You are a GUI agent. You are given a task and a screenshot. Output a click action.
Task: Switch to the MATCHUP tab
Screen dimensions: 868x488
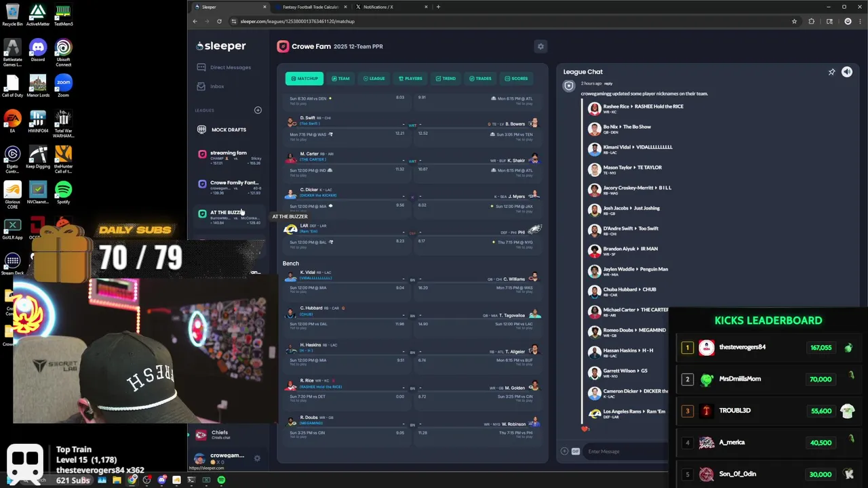click(304, 79)
